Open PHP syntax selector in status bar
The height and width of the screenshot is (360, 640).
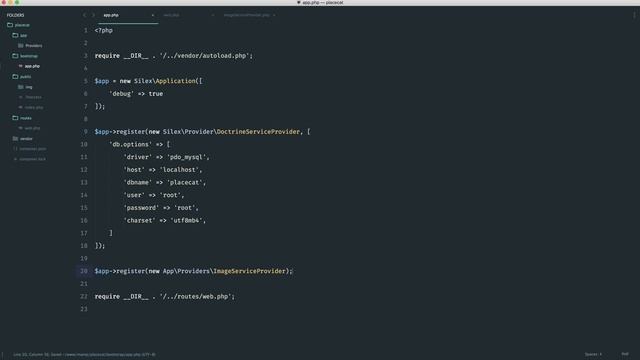(625, 354)
